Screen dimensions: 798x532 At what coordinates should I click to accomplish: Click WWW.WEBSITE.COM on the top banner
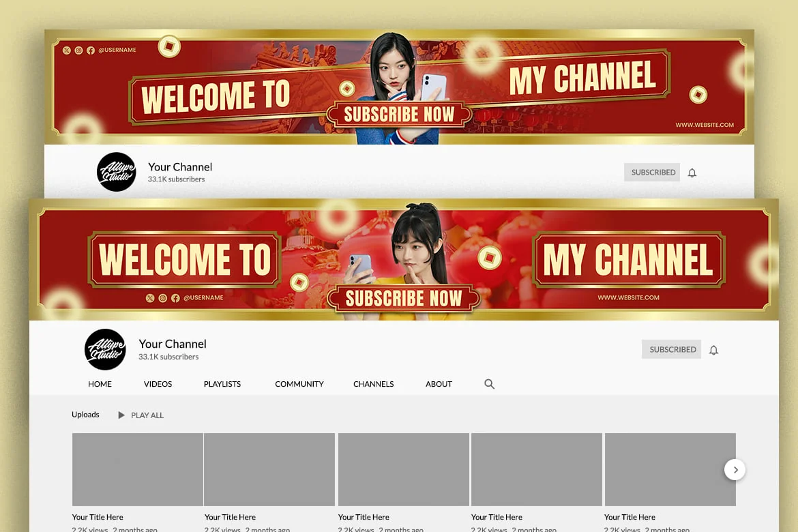705,125
